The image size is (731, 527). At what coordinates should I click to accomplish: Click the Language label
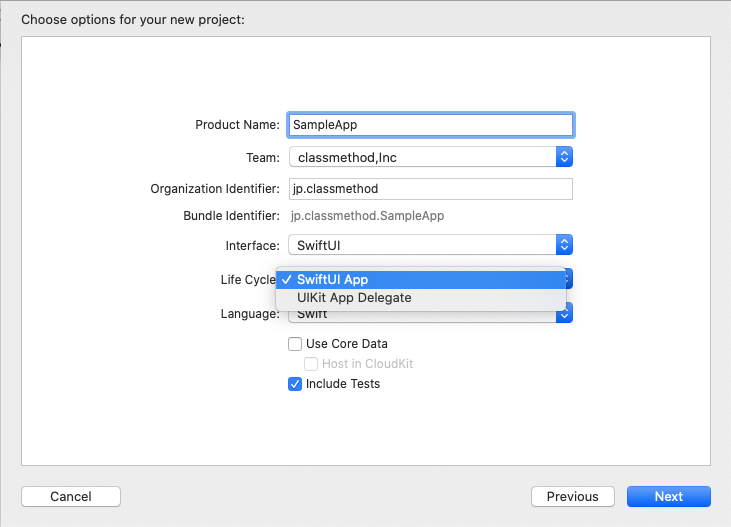(x=250, y=314)
